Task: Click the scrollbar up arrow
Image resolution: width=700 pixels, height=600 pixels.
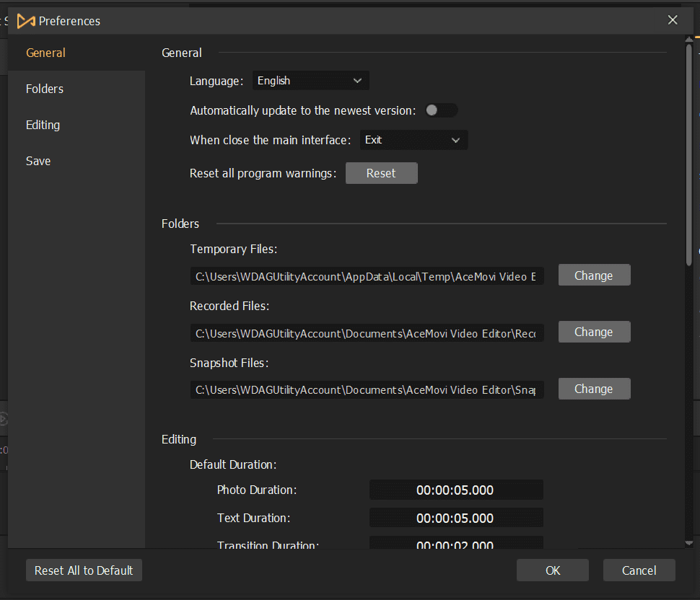Action: (689, 39)
